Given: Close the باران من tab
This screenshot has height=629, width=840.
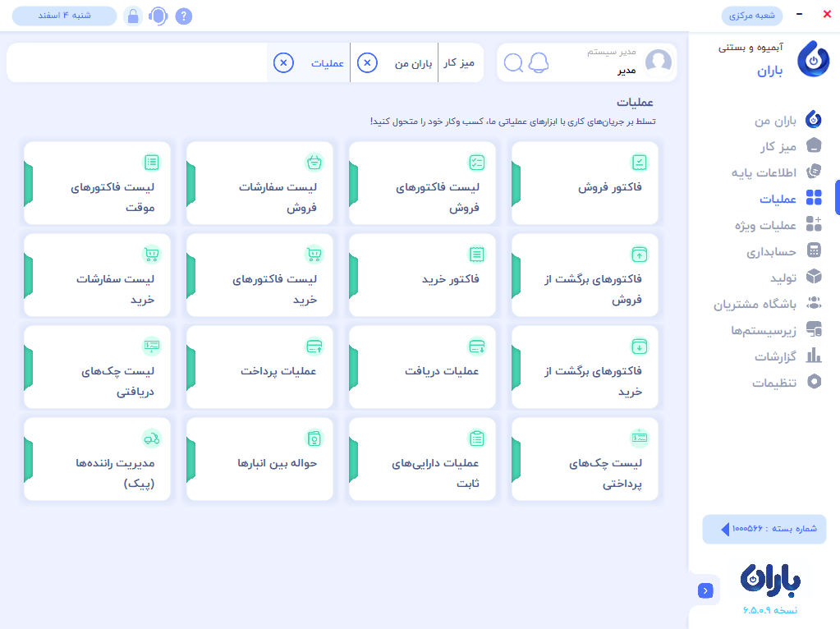Looking at the screenshot, I should [x=367, y=62].
